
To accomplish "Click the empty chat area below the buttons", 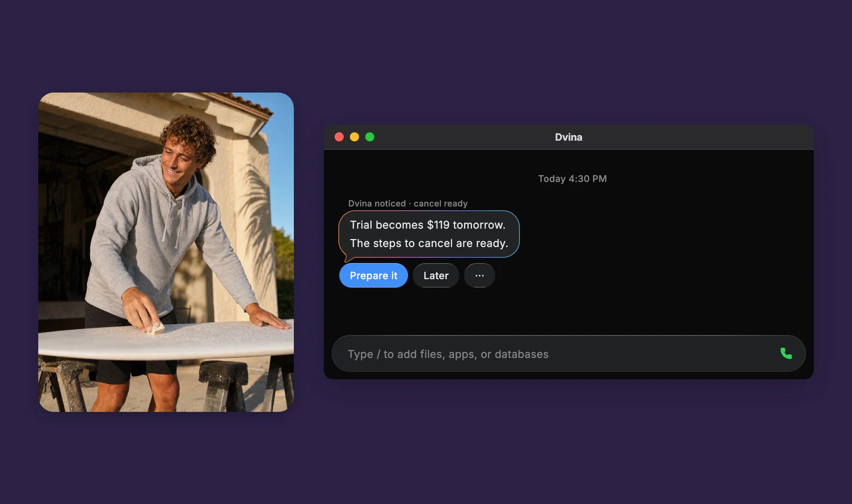I will tap(568, 311).
